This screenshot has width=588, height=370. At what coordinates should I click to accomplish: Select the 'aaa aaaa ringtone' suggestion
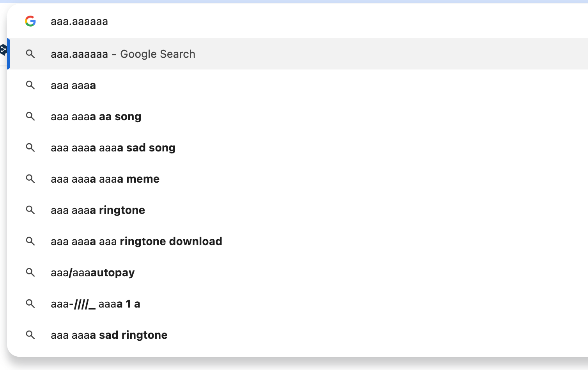(98, 210)
